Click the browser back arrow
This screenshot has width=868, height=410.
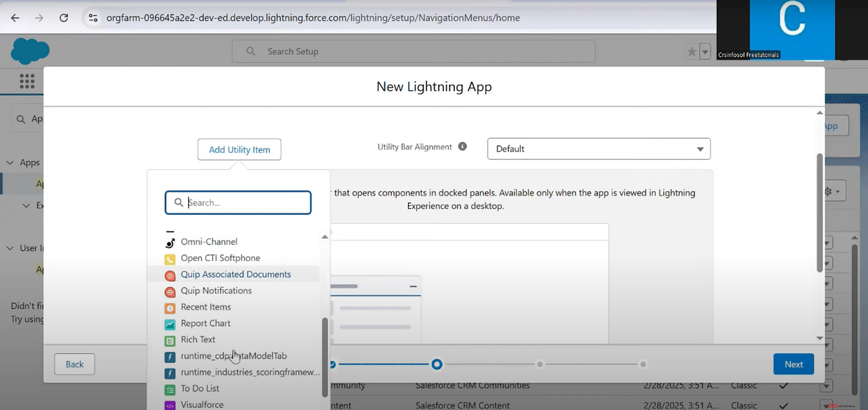point(15,18)
